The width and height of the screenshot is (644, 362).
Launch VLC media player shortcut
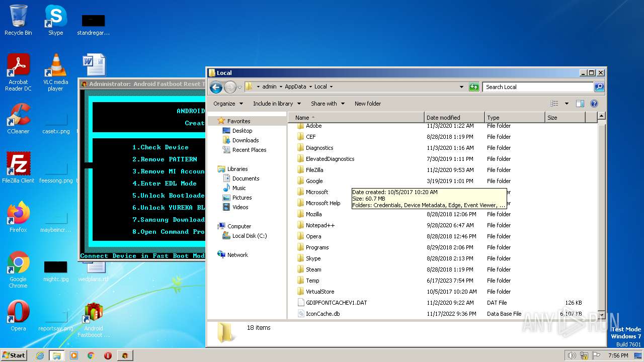[55, 72]
